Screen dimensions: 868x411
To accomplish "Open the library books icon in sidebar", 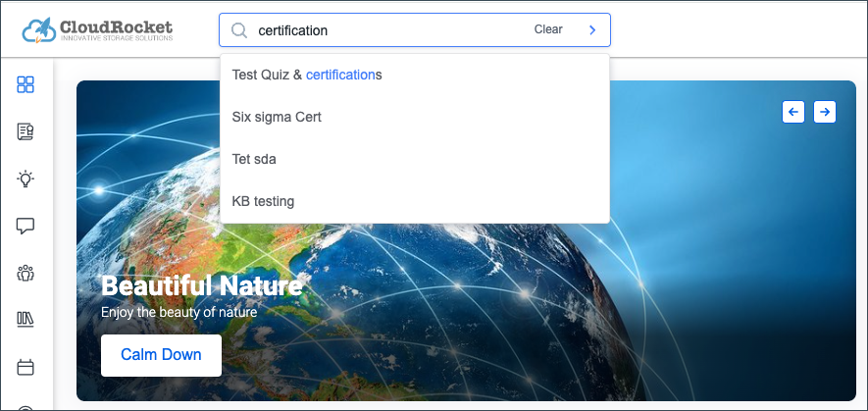I will click(x=26, y=320).
